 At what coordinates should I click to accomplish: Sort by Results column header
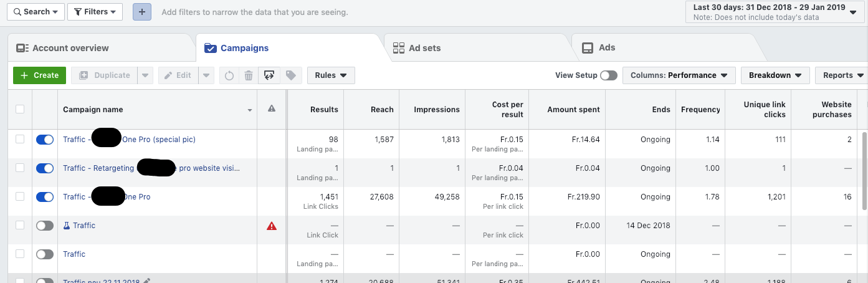(324, 110)
